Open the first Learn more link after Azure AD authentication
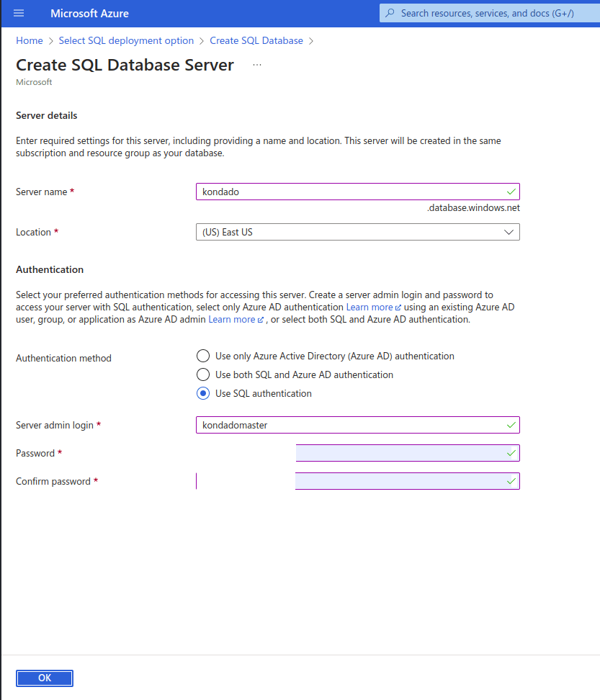Viewport: 600px width, 700px height. point(374,307)
